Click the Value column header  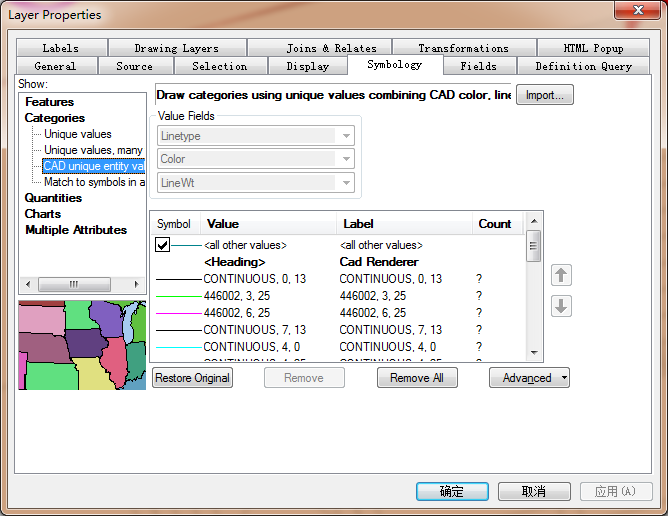(x=268, y=224)
